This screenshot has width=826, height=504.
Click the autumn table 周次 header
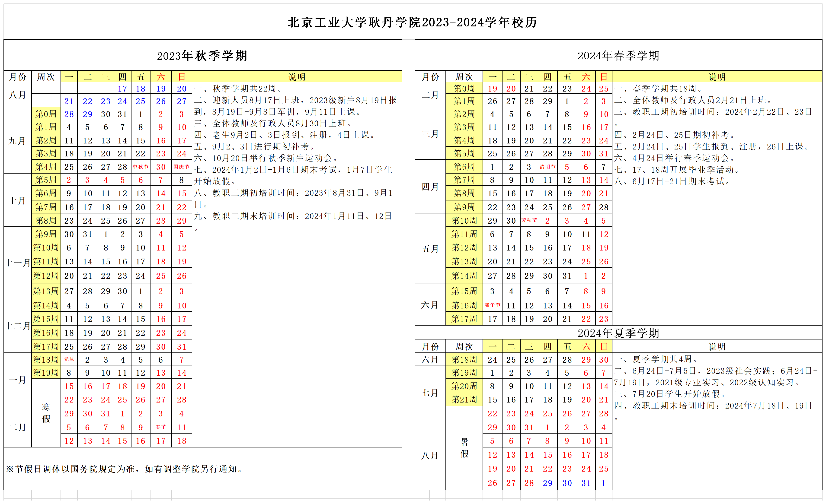click(46, 77)
